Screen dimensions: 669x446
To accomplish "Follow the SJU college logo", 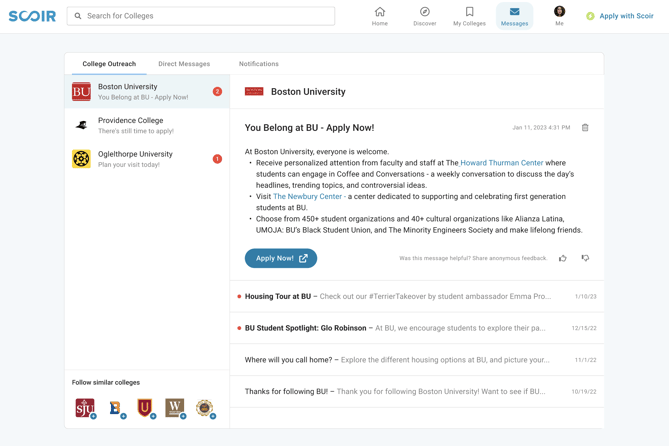I will (x=85, y=408).
